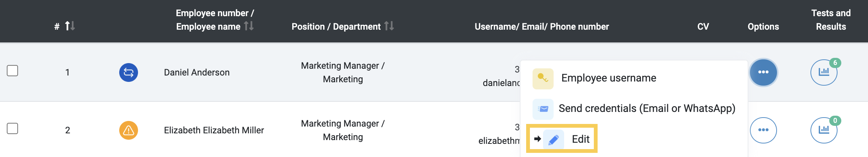868x157 pixels.
Task: Click the yellow key icon for Employee username
Action: point(543,78)
